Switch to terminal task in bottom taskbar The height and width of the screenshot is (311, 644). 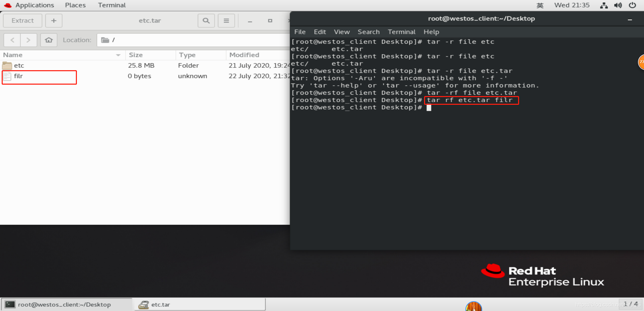point(66,304)
